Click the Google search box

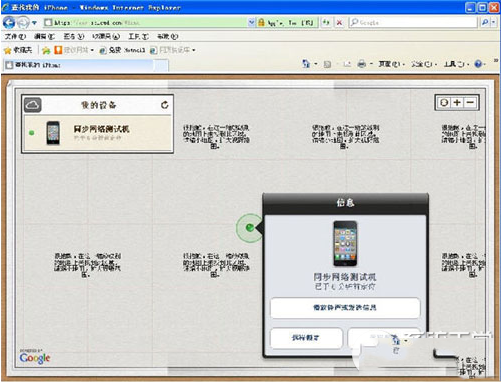413,22
